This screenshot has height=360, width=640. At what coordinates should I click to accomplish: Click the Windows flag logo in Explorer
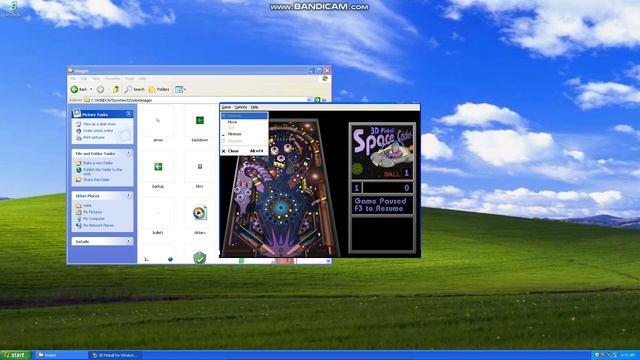pyautogui.click(x=325, y=79)
